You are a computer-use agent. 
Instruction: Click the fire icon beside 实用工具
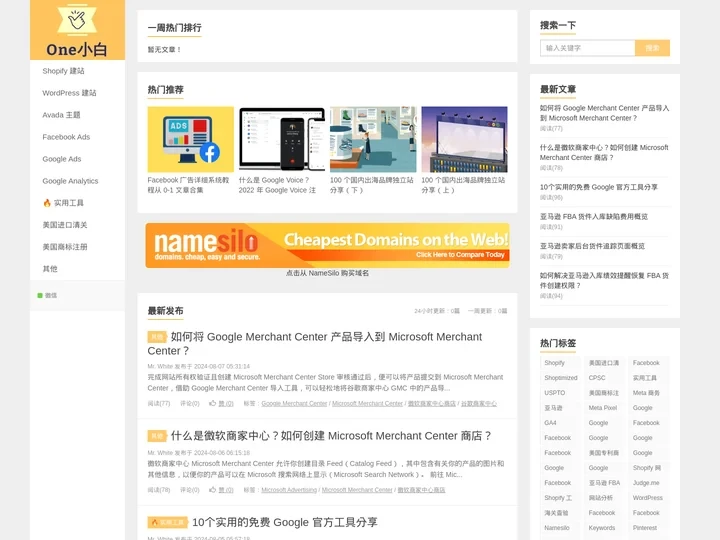[47, 203]
